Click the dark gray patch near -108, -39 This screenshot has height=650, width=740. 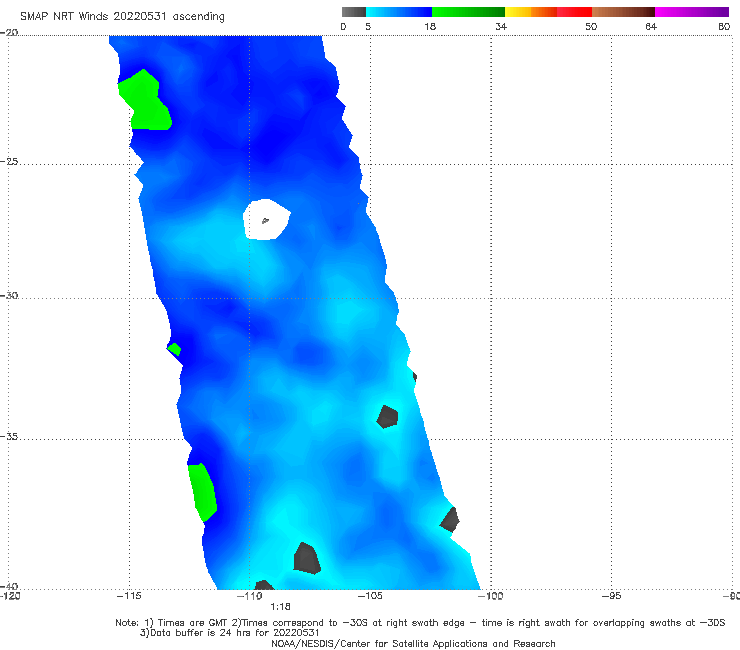click(x=307, y=558)
